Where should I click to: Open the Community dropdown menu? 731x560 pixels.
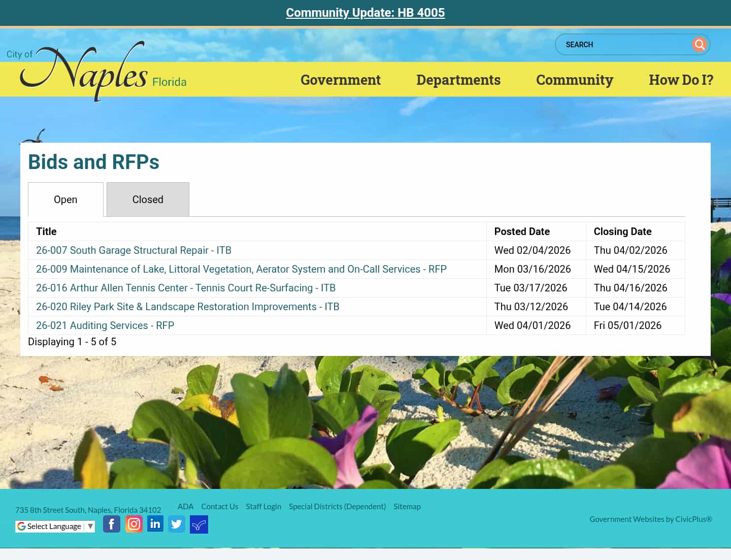click(574, 80)
